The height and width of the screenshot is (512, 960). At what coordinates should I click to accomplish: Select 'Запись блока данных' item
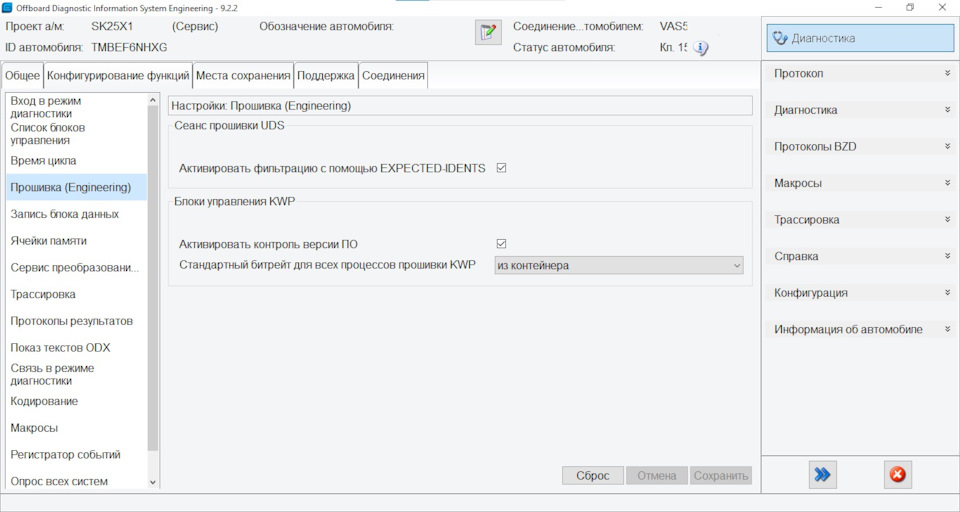coord(77,214)
